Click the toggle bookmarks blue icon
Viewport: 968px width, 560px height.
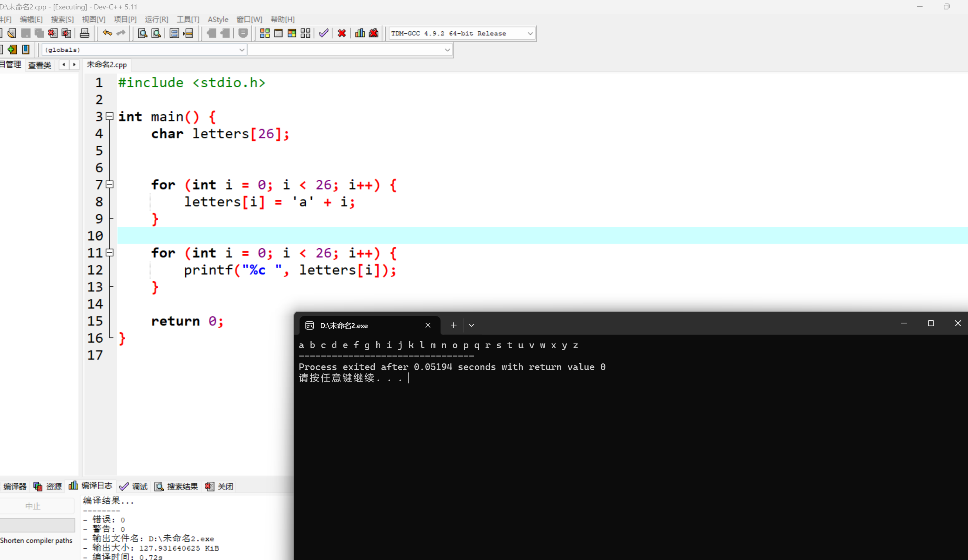tap(26, 50)
